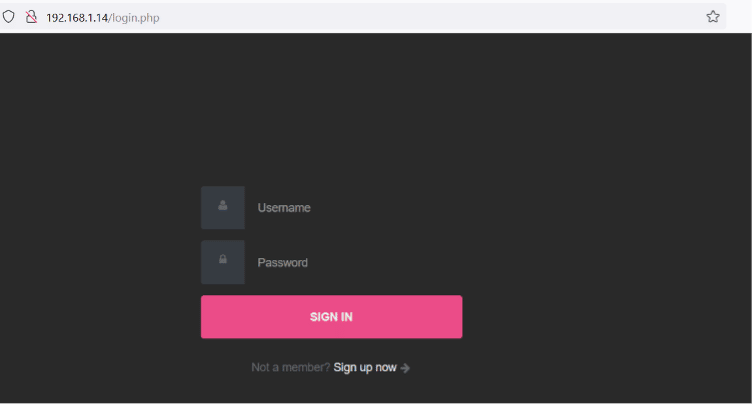The image size is (753, 405).
Task: Focus the Username input field
Action: click(355, 208)
